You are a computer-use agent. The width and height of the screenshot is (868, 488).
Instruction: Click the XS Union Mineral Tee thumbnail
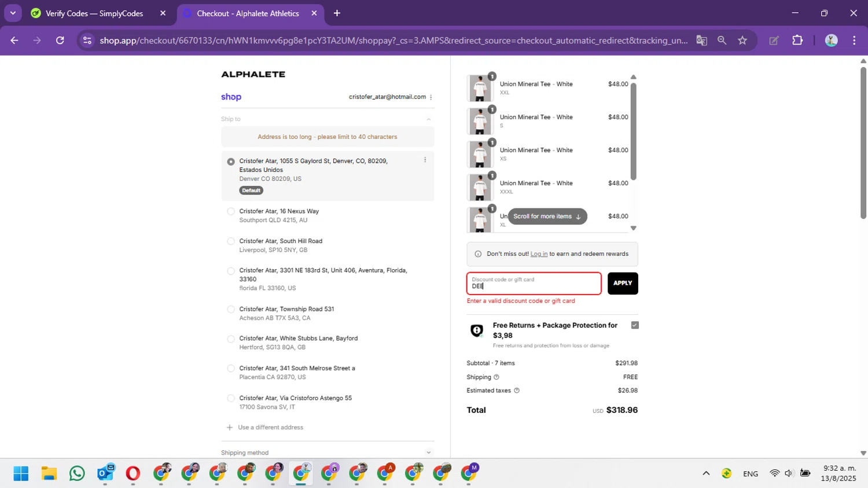[480, 154]
